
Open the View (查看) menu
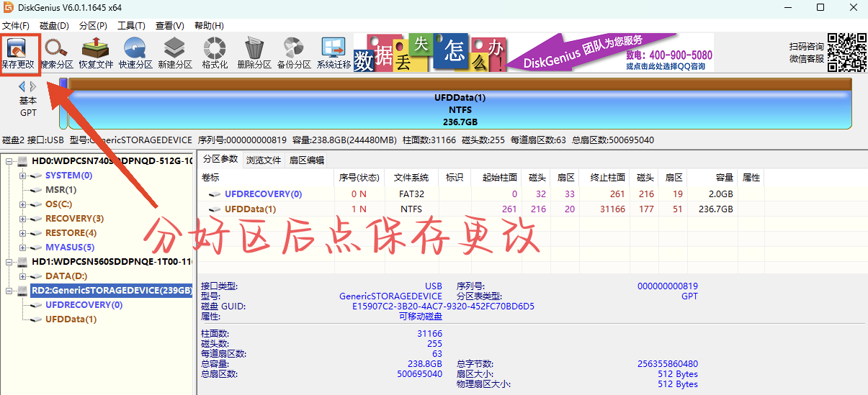(169, 25)
